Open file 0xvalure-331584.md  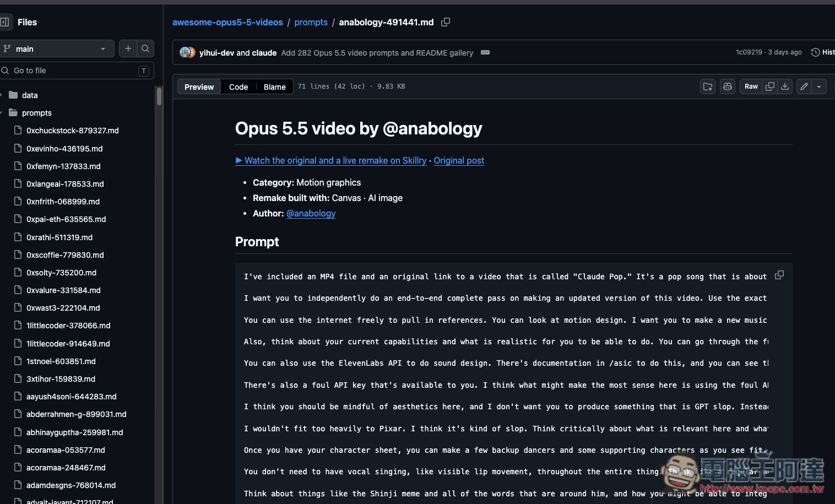point(63,290)
